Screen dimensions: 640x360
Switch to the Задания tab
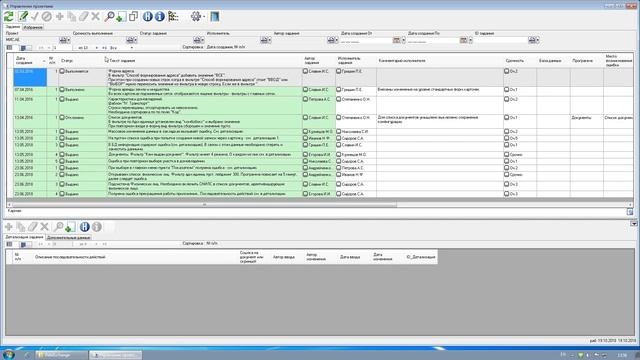coord(13,27)
